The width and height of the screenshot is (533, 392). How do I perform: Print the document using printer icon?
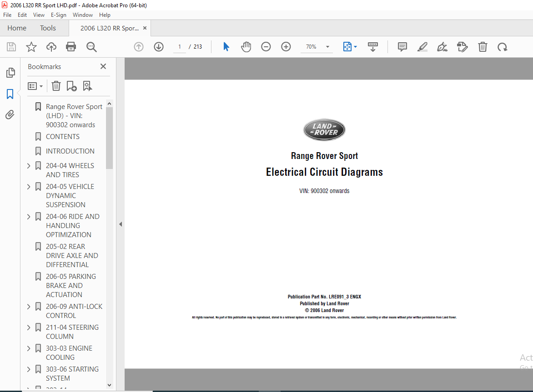click(x=71, y=46)
